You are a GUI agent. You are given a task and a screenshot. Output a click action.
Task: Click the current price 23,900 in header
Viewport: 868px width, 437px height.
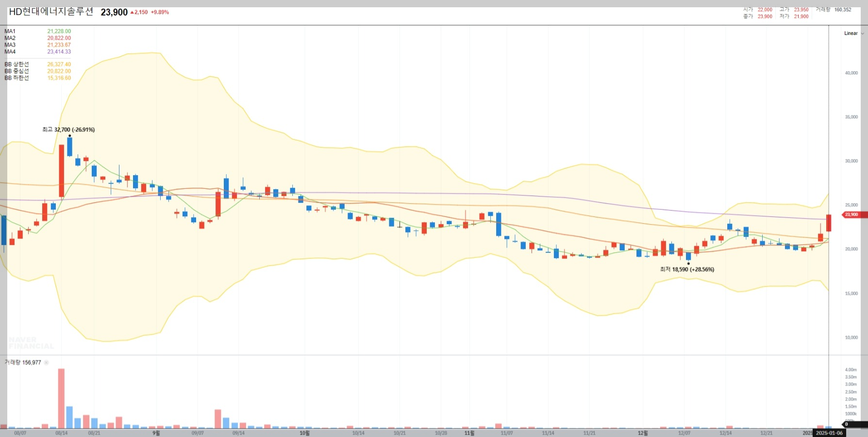(114, 13)
